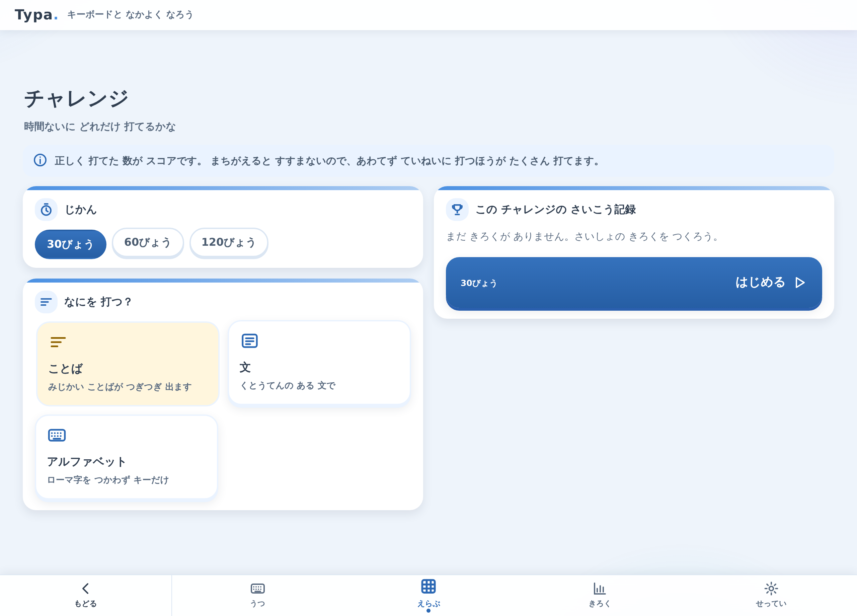This screenshot has width=857, height=616.
Task: Click the Typa logo in header
Action: pos(36,15)
